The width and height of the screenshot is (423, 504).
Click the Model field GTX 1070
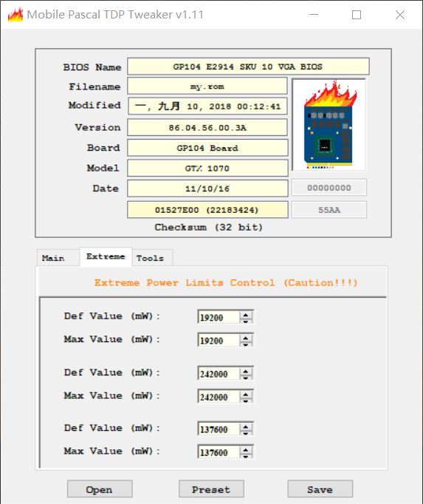click(207, 168)
